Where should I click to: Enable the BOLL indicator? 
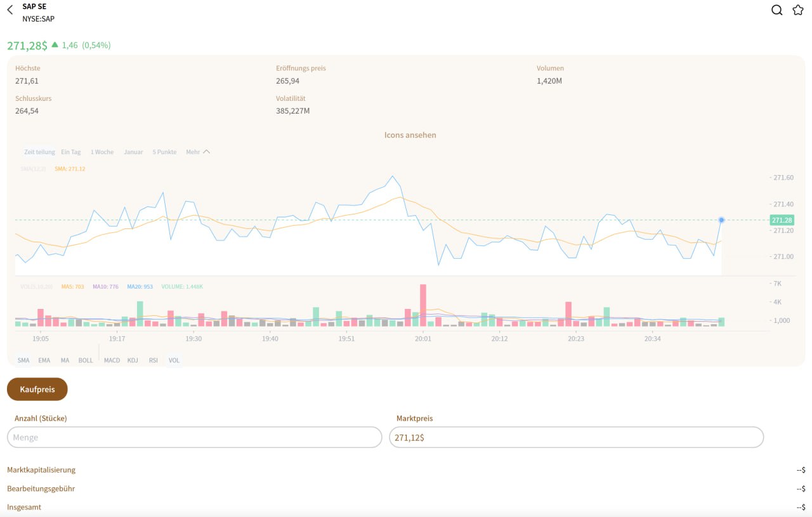point(86,360)
